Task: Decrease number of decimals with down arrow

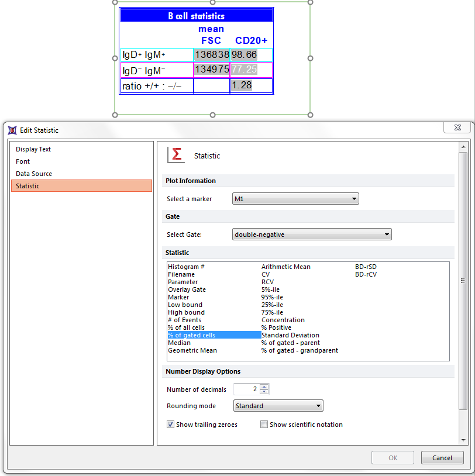Action: [x=264, y=392]
